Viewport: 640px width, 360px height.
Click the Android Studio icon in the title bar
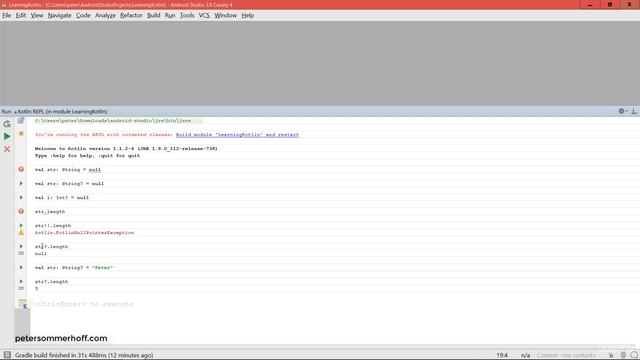tap(4, 4)
